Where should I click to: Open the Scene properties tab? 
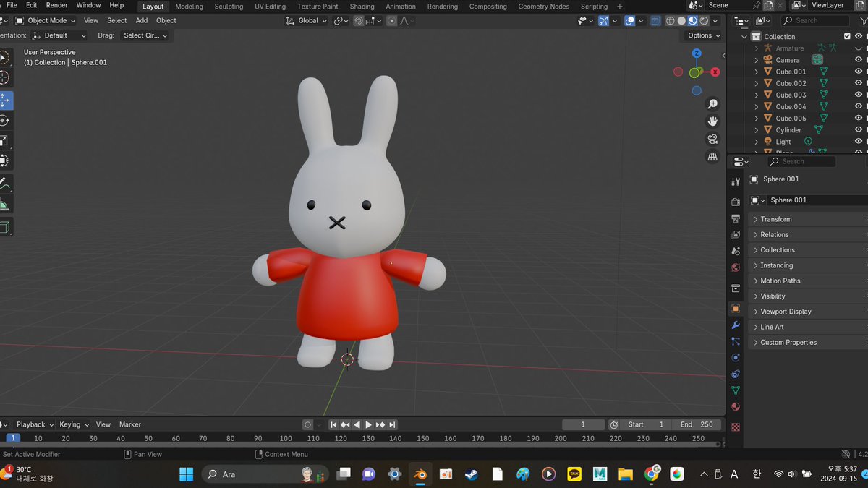(x=736, y=251)
